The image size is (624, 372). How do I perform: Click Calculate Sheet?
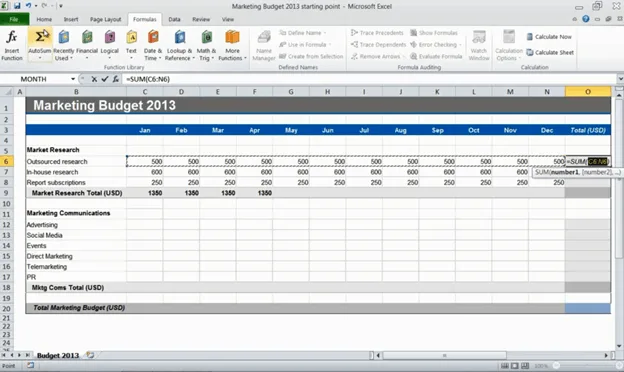(x=550, y=52)
